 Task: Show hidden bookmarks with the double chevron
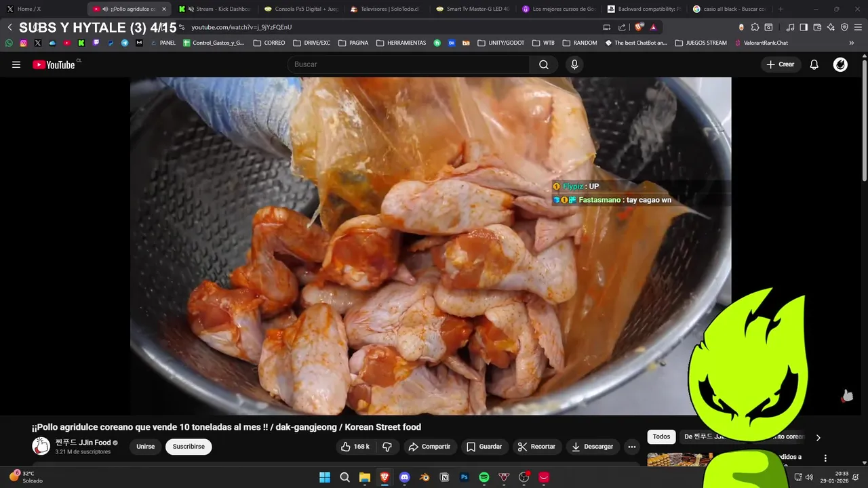[852, 43]
